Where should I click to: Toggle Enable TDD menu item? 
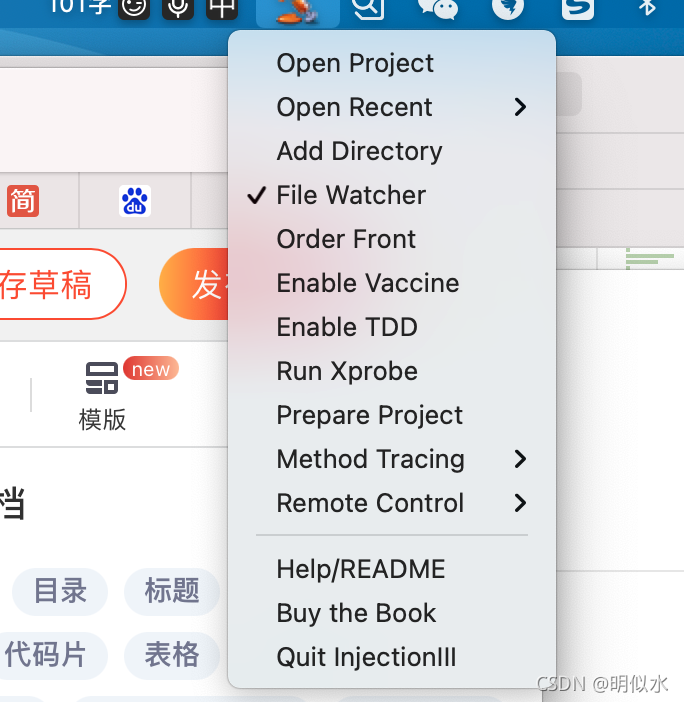coord(392,327)
